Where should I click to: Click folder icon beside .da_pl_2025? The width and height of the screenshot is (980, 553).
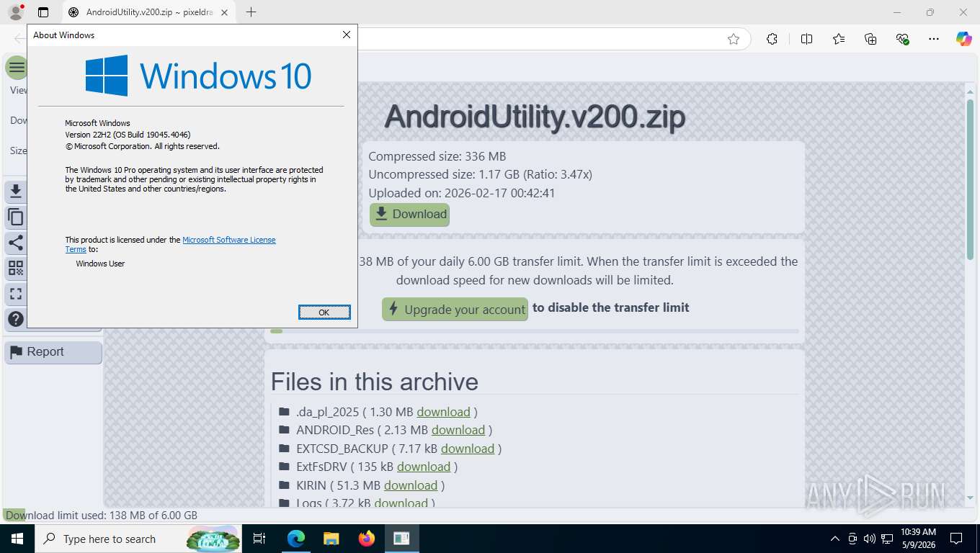pos(284,413)
